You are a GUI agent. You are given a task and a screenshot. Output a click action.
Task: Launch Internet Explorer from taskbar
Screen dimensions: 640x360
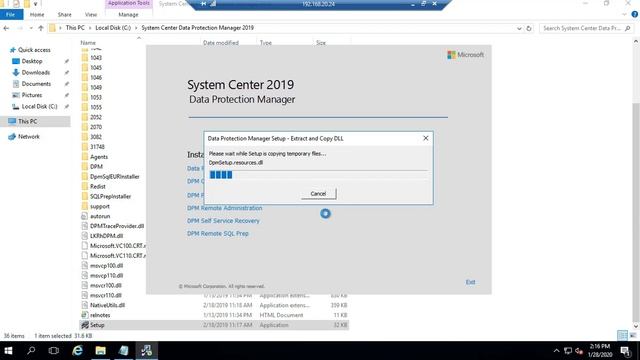(x=78, y=351)
